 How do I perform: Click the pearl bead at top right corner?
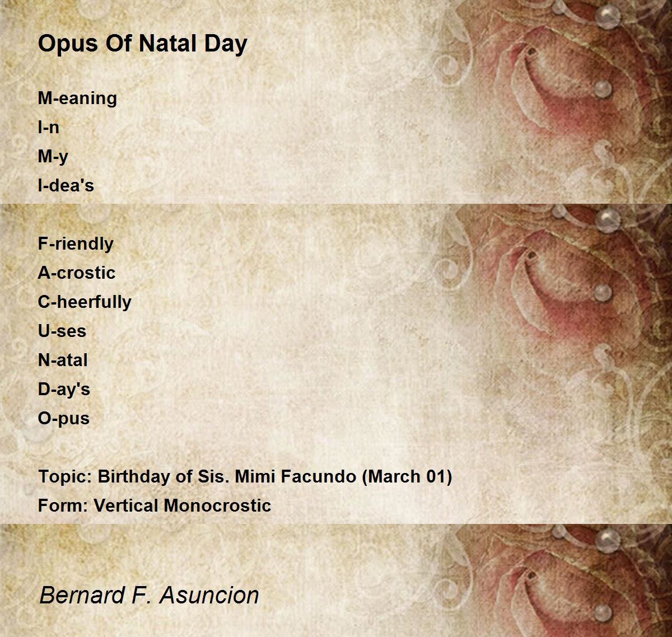pos(609,18)
